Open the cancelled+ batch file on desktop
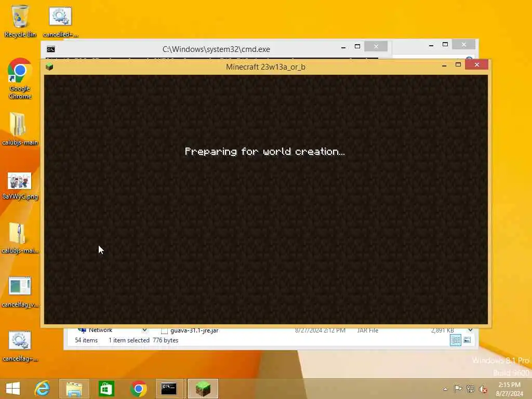532x399 pixels. coord(60,21)
